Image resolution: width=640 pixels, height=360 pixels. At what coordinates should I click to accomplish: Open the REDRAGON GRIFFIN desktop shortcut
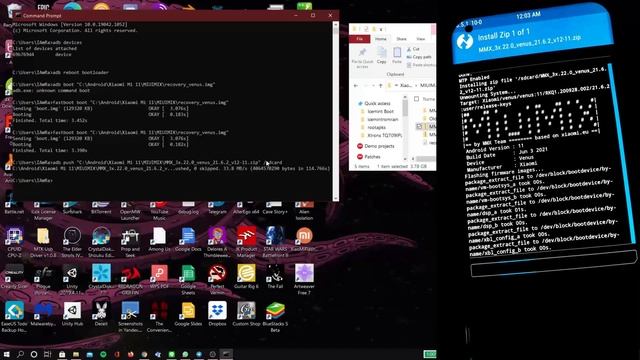pos(130,280)
